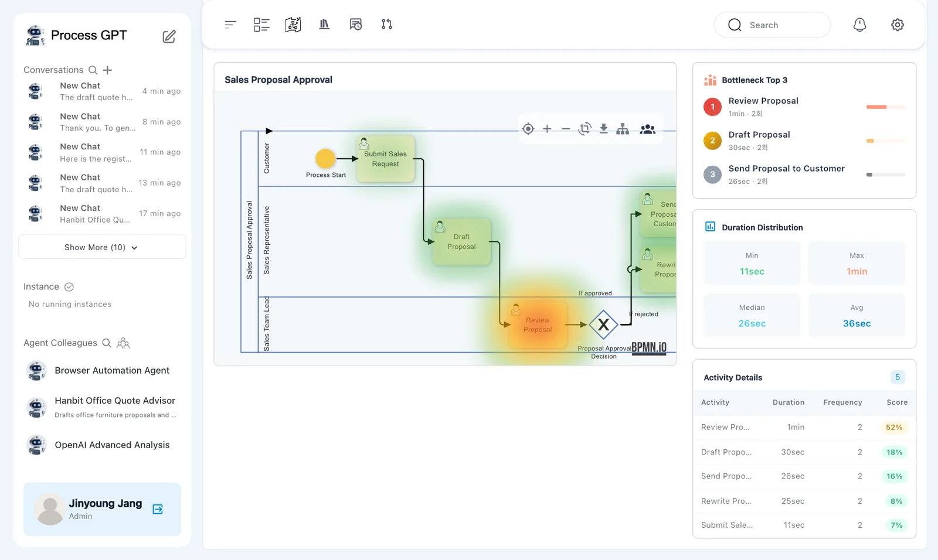Click the Proposal Approval Decision gateway
Viewport: 938px width, 560px height.
click(x=603, y=325)
